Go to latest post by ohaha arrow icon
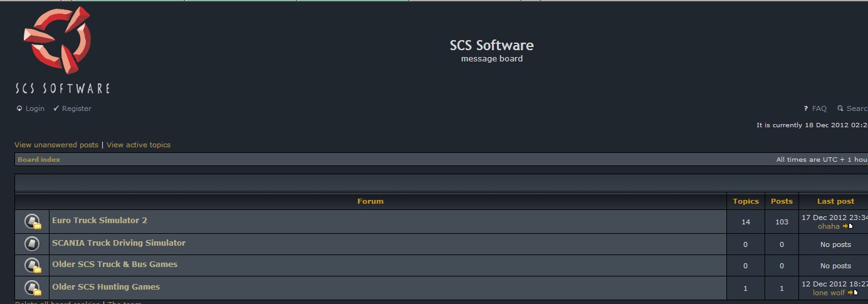This screenshot has height=304, width=868. point(849,226)
